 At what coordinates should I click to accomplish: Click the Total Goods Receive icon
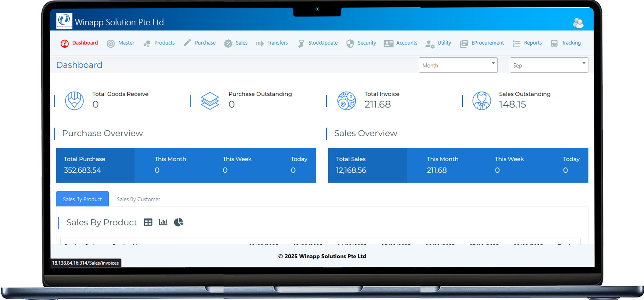[74, 101]
